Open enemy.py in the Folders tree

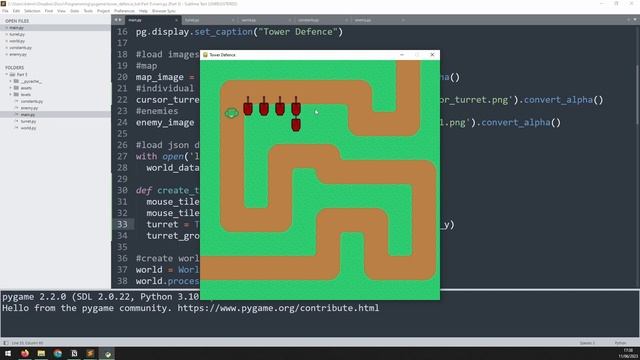click(x=29, y=108)
